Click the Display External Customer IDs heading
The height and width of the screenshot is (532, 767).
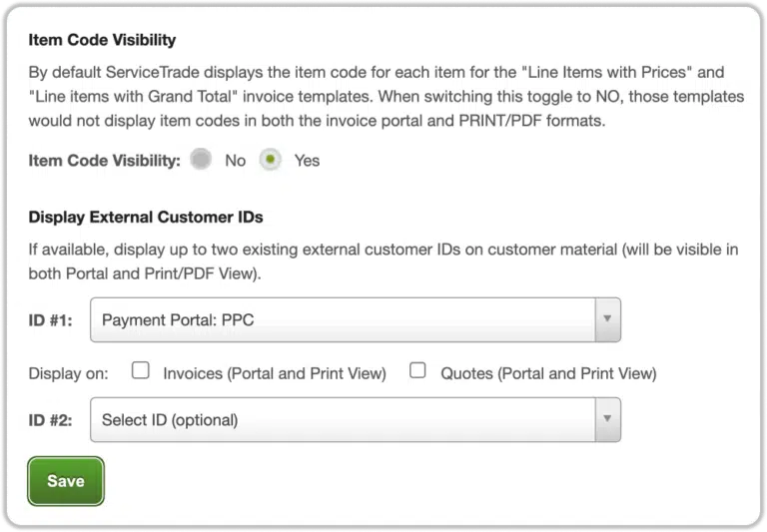146,218
